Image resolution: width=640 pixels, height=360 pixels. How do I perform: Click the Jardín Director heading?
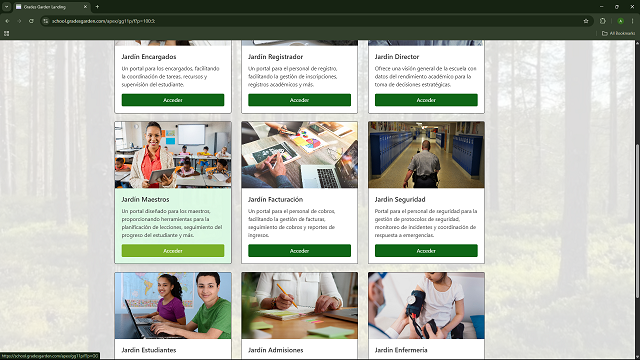click(x=397, y=57)
